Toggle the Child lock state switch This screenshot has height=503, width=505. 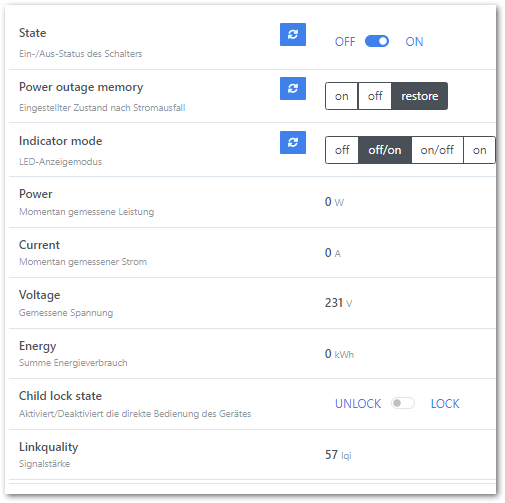pyautogui.click(x=403, y=403)
